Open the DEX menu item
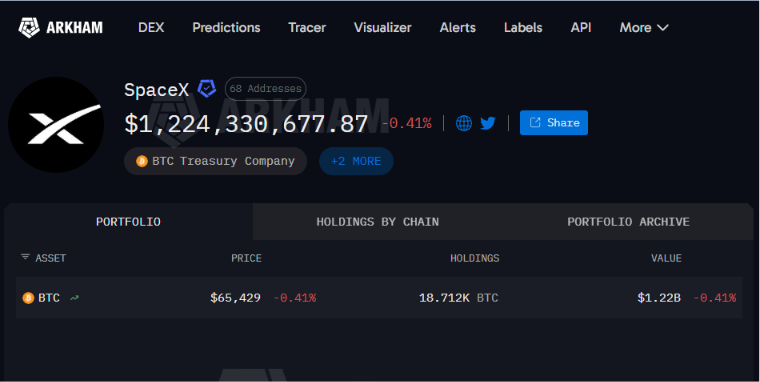 (151, 28)
